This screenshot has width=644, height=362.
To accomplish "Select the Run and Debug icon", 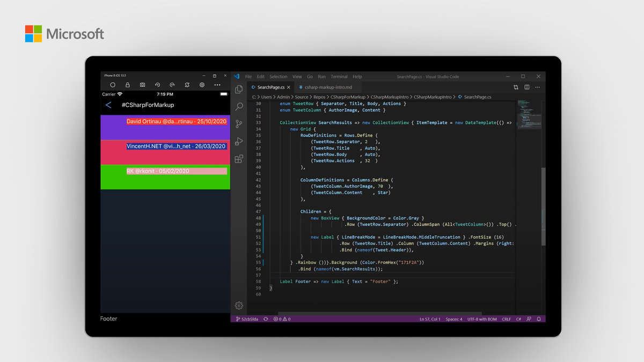I will coord(239,141).
